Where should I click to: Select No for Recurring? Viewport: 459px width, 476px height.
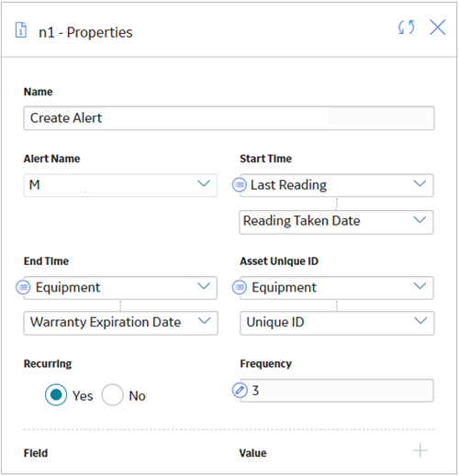pyautogui.click(x=113, y=394)
